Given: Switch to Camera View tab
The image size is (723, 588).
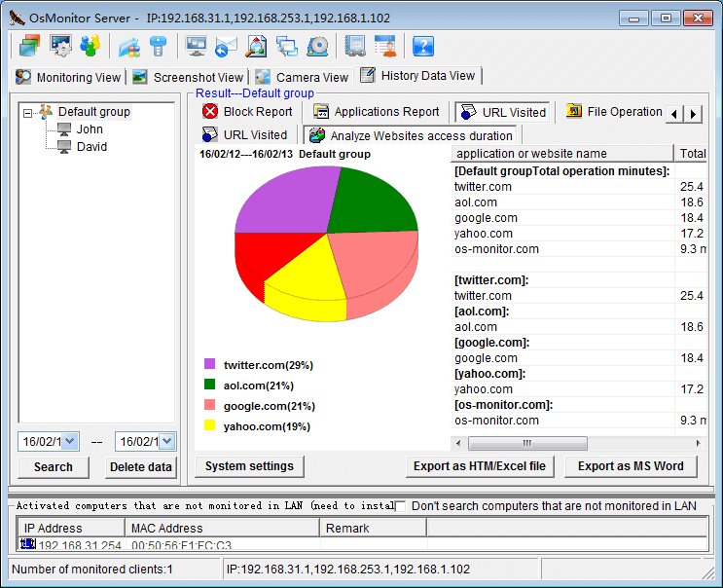Looking at the screenshot, I should click(x=302, y=77).
